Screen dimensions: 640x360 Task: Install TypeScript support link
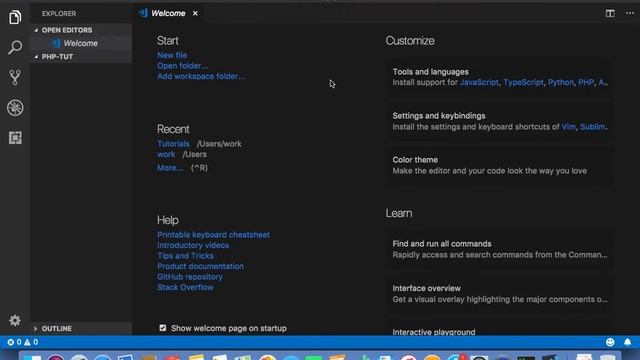pyautogui.click(x=523, y=82)
